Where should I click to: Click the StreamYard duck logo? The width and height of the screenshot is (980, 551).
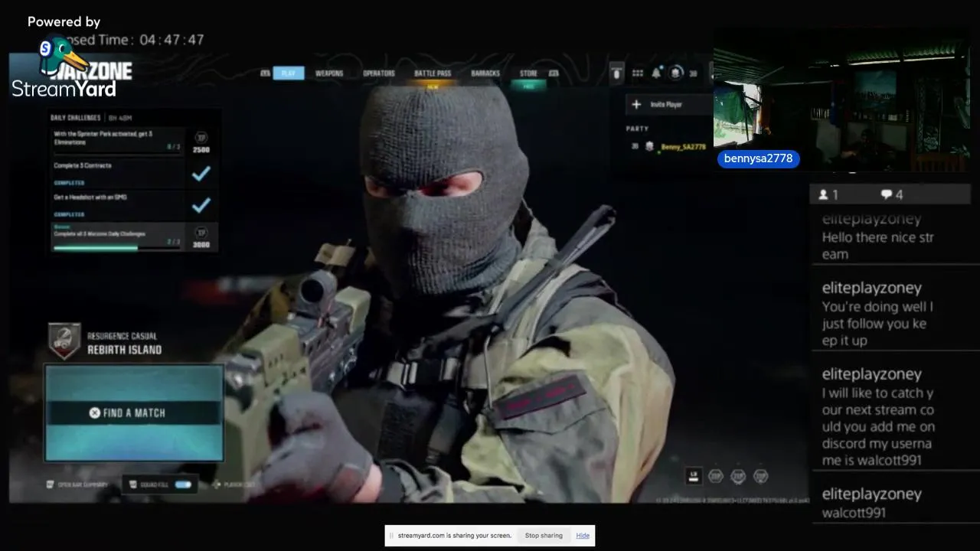63,54
